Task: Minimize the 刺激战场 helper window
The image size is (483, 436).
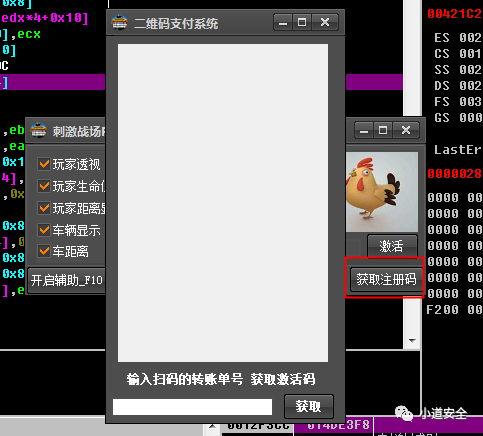Action: click(364, 130)
